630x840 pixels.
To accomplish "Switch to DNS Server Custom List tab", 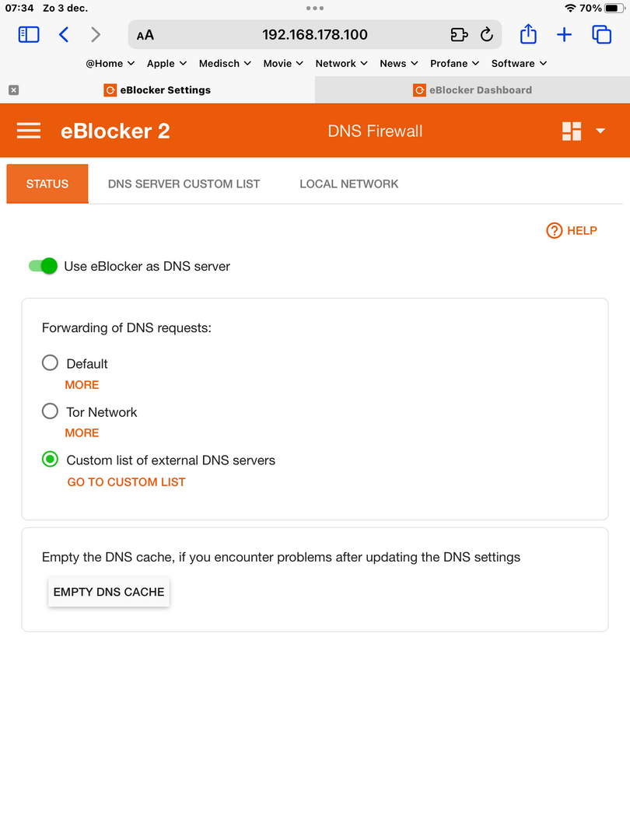I will (184, 184).
